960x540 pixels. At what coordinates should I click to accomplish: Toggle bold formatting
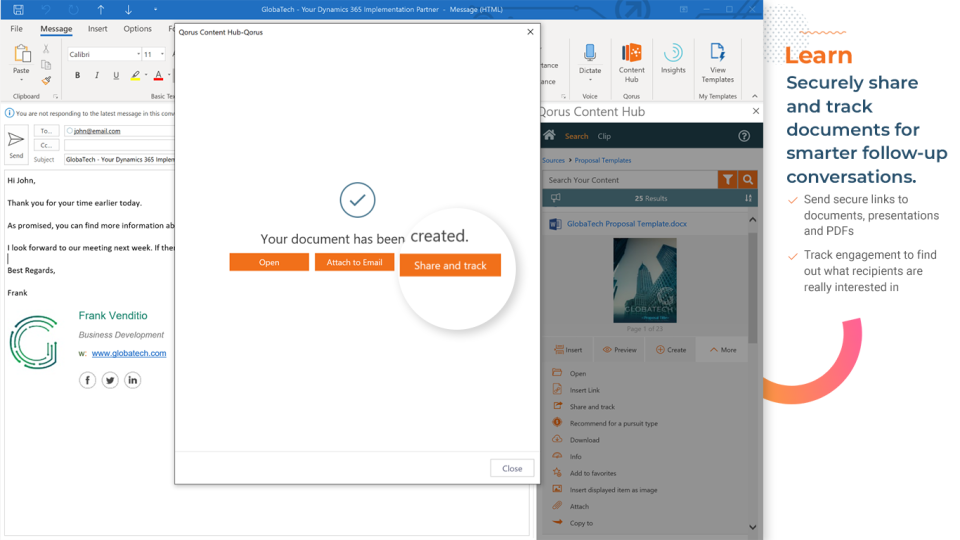click(x=77, y=75)
